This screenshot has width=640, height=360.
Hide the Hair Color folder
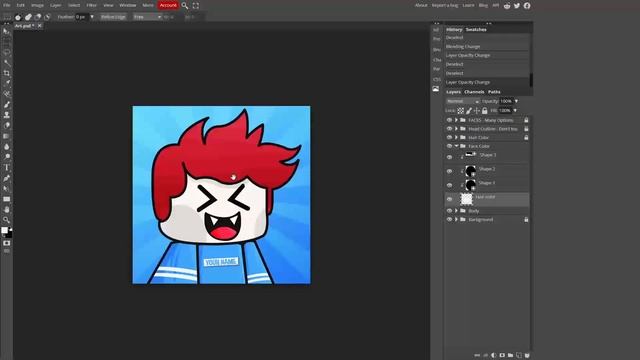449,138
